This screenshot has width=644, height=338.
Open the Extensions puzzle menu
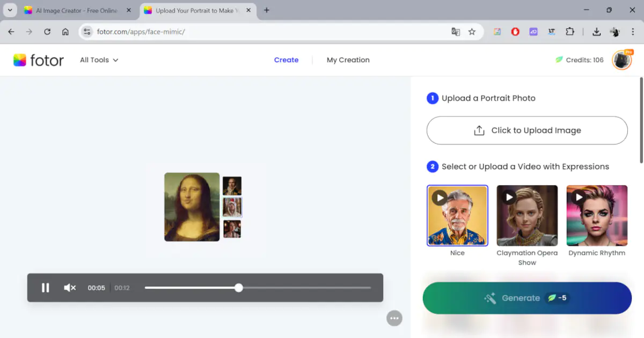pos(570,32)
